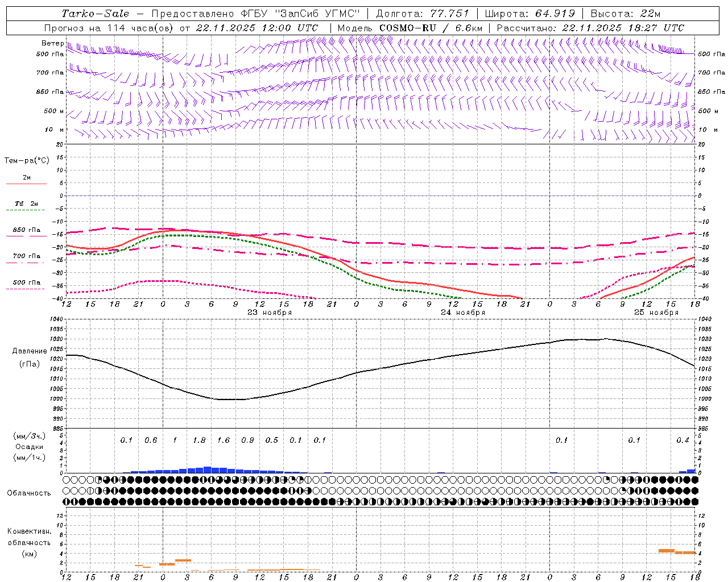The image size is (728, 582).
Task: Select the COSMO-RU model label in header
Action: (x=408, y=28)
